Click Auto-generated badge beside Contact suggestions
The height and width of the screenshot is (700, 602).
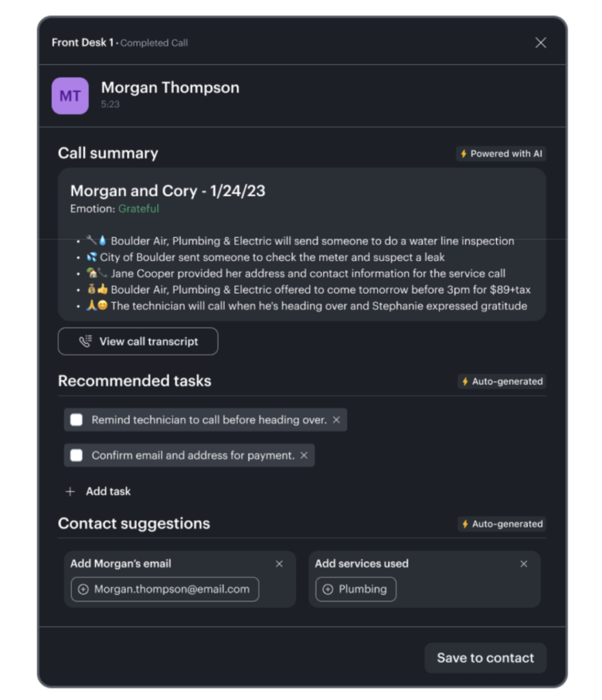pos(502,524)
